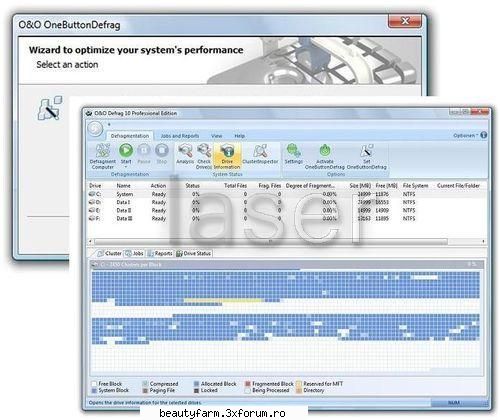Click Activate OneButtonDefrag icon
The width and height of the screenshot is (500, 420).
[x=325, y=151]
